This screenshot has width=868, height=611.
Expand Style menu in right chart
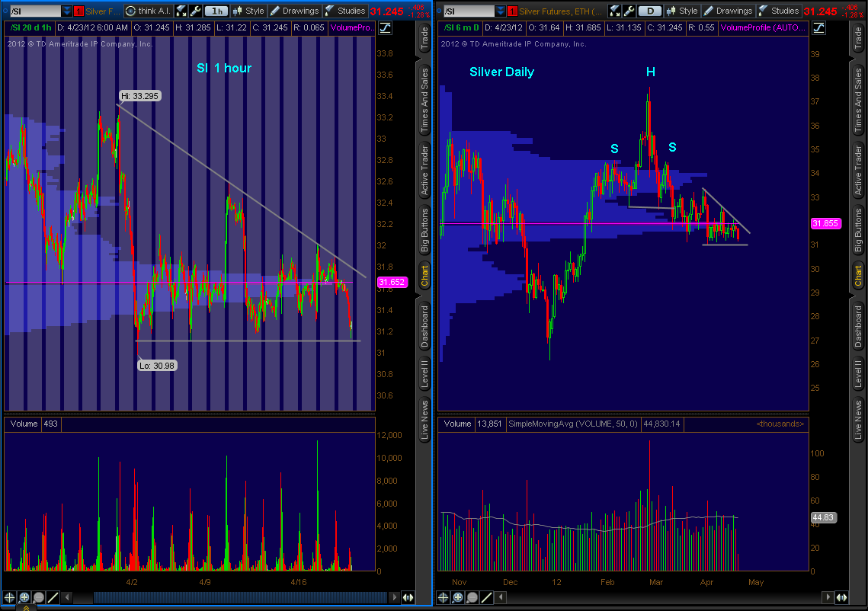pyautogui.click(x=682, y=11)
